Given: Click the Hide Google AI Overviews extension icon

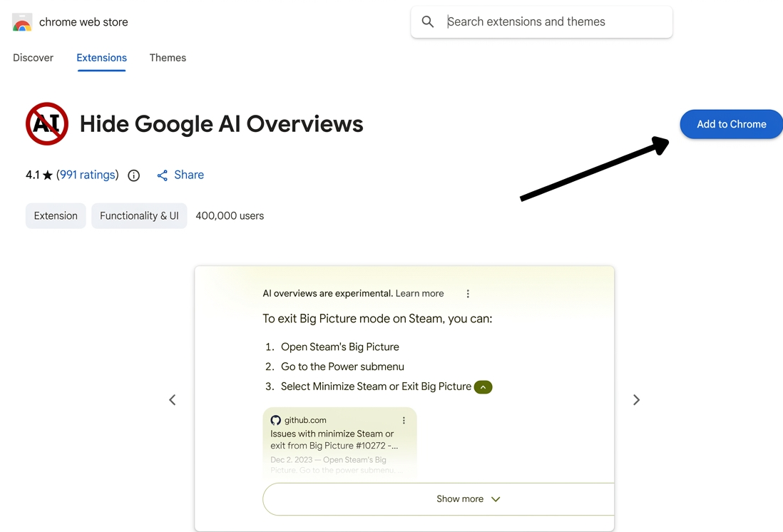Looking at the screenshot, I should pyautogui.click(x=47, y=124).
